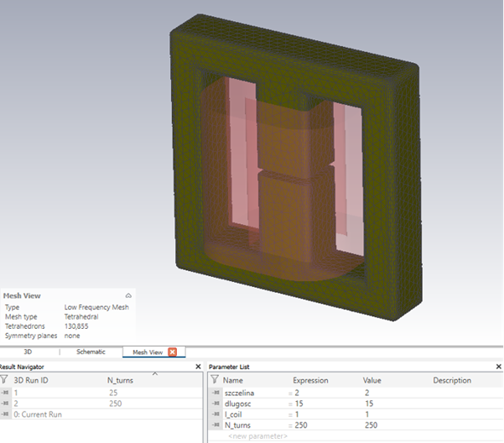Image resolution: width=504 pixels, height=443 pixels.
Task: Close the Parameter List panel
Action: click(499, 367)
